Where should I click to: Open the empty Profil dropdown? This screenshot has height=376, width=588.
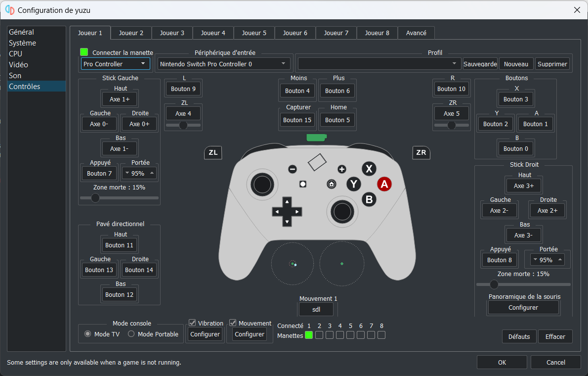379,64
